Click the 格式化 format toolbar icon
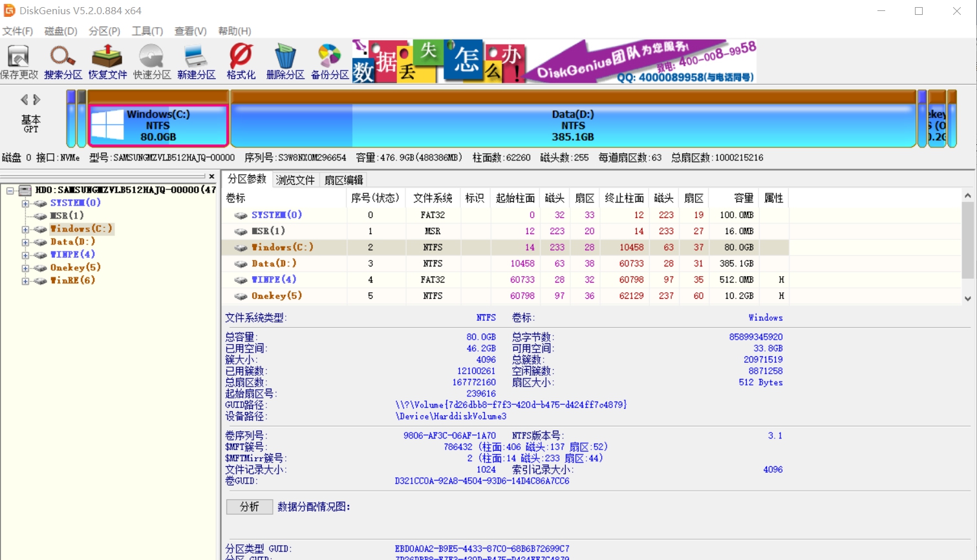The image size is (977, 560). (x=241, y=62)
